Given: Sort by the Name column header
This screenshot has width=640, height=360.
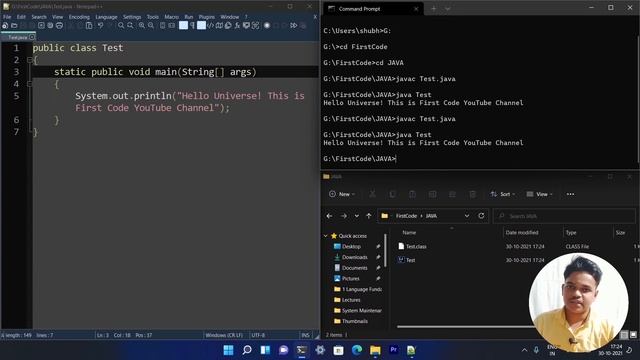Looking at the screenshot, I should pyautogui.click(x=409, y=233).
